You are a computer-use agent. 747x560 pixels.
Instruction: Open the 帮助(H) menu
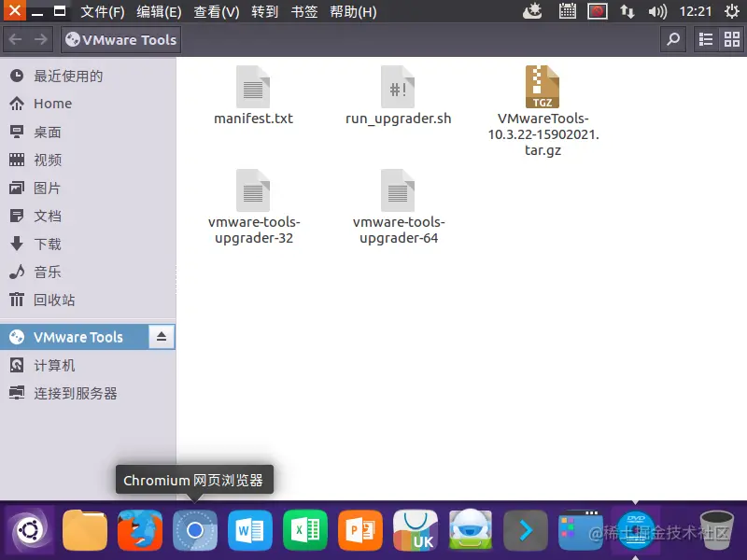click(x=354, y=11)
